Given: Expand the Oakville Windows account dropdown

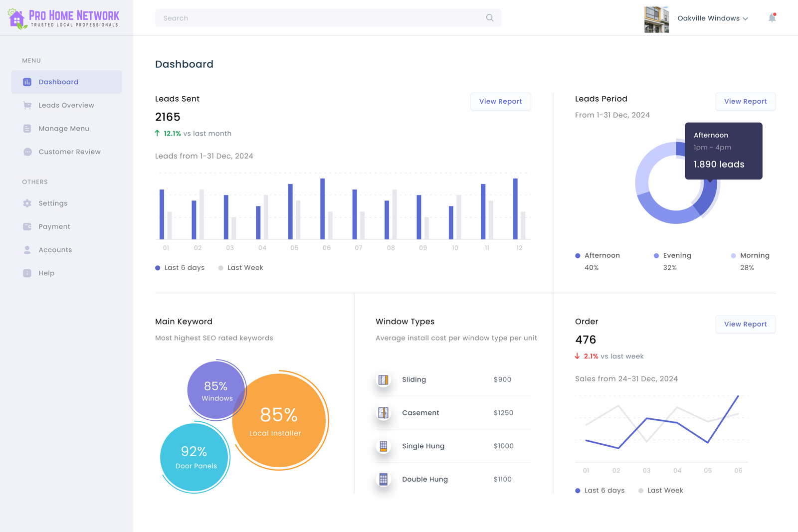Looking at the screenshot, I should point(746,18).
